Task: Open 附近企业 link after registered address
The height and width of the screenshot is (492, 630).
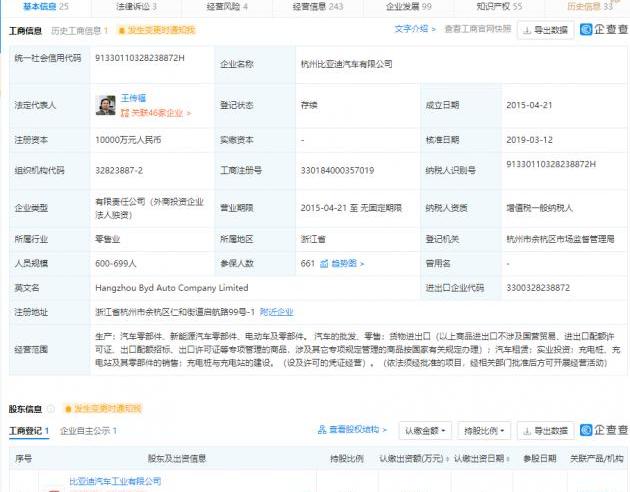Action: [x=276, y=312]
